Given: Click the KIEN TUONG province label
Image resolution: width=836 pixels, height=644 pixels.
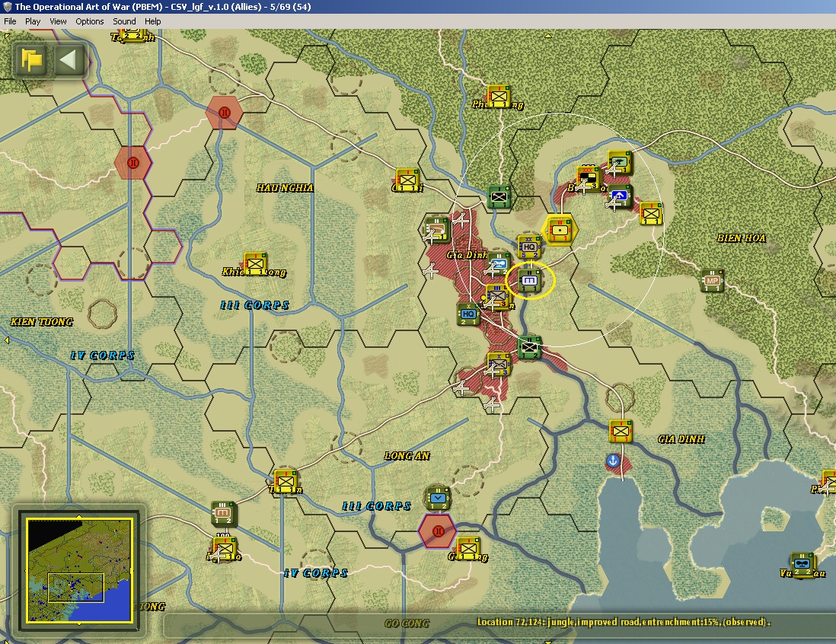Looking at the screenshot, I should [42, 321].
